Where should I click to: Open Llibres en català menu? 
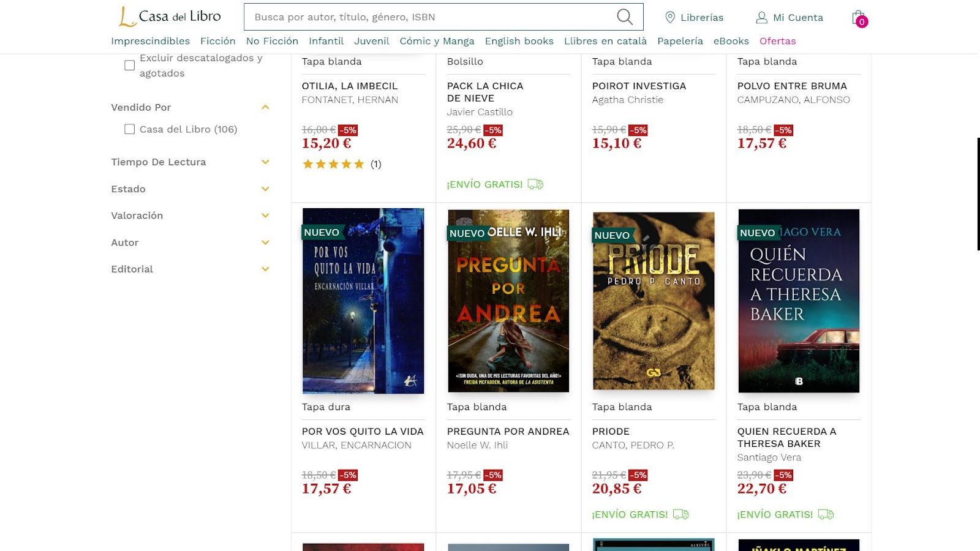point(605,41)
